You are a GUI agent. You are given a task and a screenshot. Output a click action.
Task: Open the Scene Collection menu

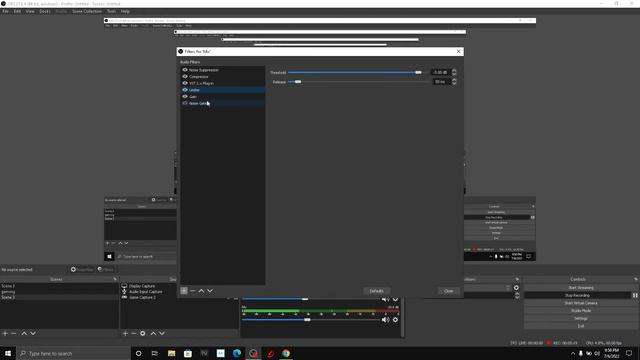pyautogui.click(x=87, y=11)
